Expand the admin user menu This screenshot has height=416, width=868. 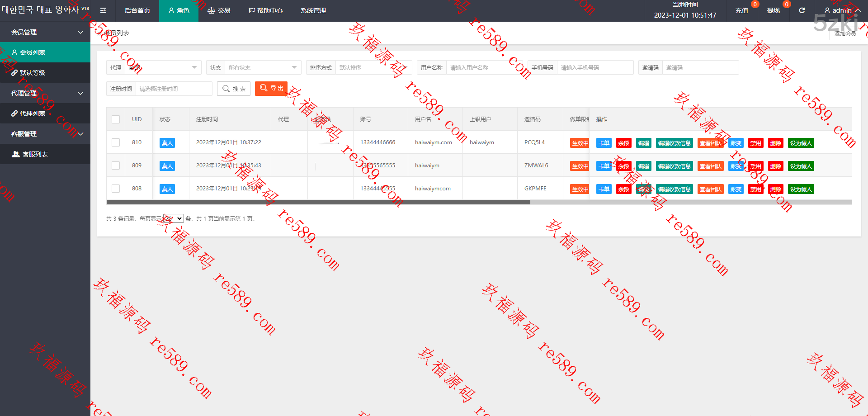point(842,10)
